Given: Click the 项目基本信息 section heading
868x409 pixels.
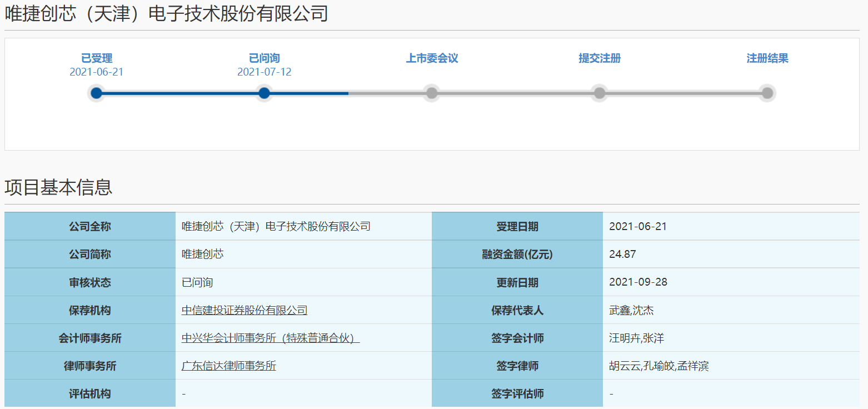Looking at the screenshot, I should [x=58, y=187].
